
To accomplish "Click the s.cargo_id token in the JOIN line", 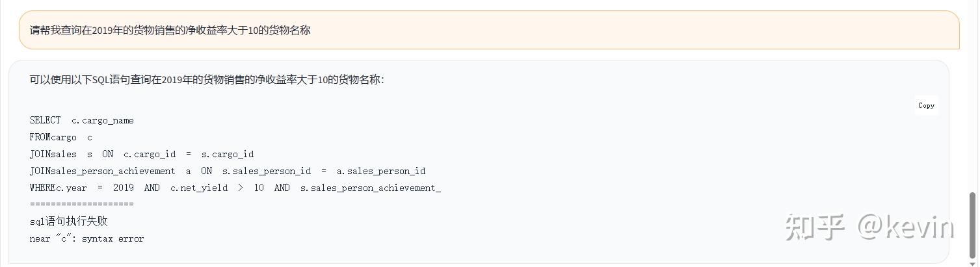I will [x=228, y=154].
